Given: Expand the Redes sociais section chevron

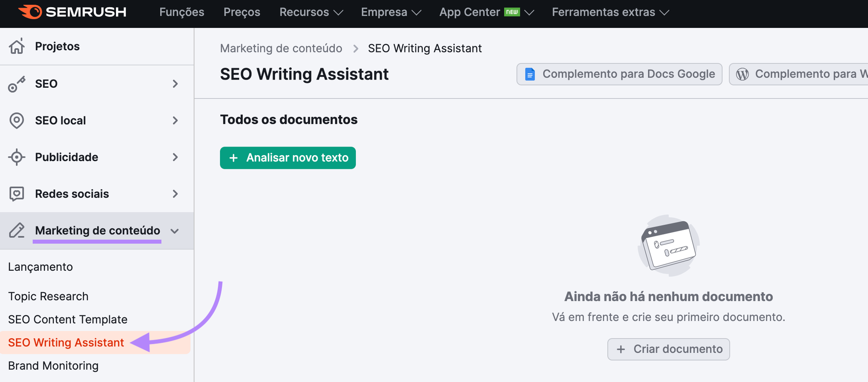Looking at the screenshot, I should [175, 194].
